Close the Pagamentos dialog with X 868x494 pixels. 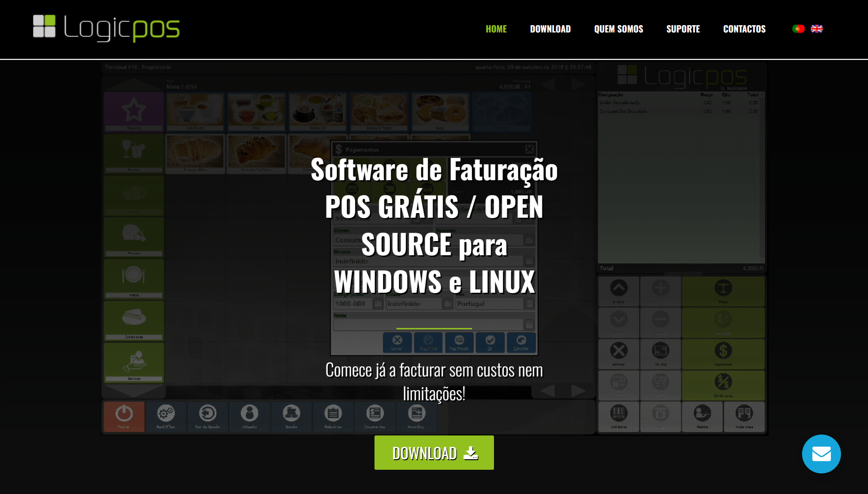(529, 149)
